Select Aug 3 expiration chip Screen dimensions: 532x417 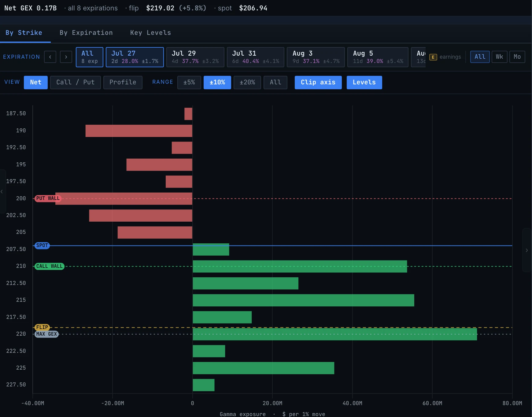coord(316,57)
